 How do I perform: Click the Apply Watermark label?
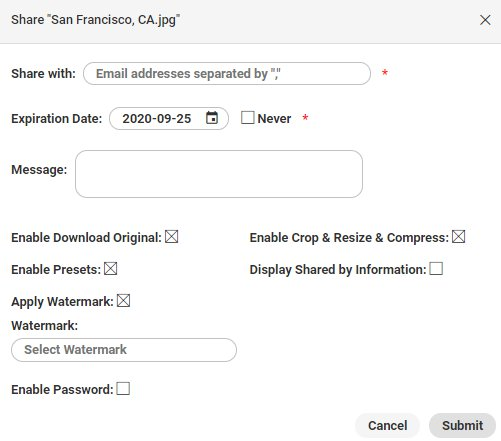point(62,302)
